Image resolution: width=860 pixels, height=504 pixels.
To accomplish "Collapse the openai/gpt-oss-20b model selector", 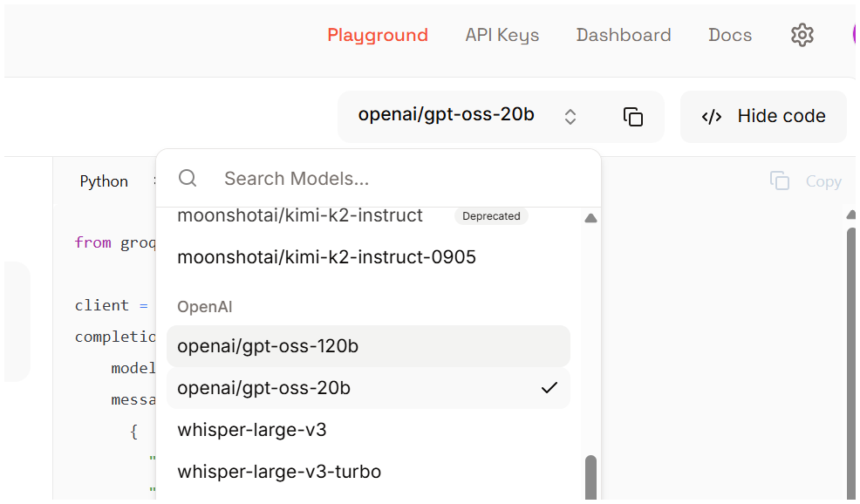I will click(x=446, y=115).
